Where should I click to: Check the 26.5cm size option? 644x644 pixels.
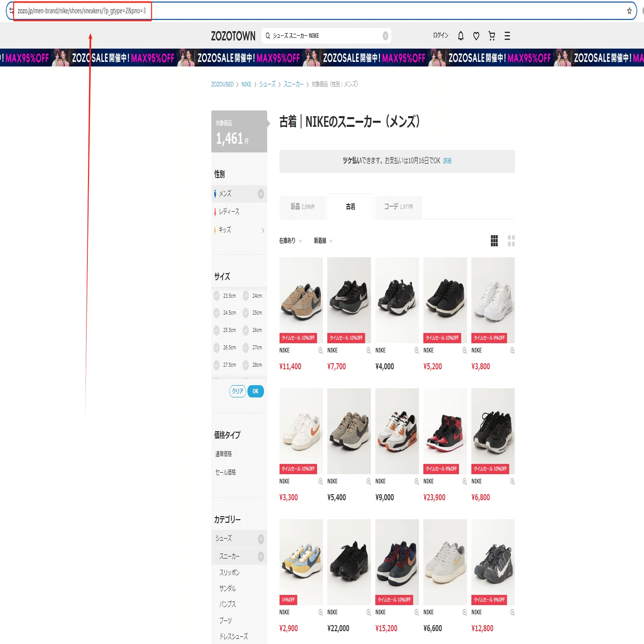(x=216, y=348)
